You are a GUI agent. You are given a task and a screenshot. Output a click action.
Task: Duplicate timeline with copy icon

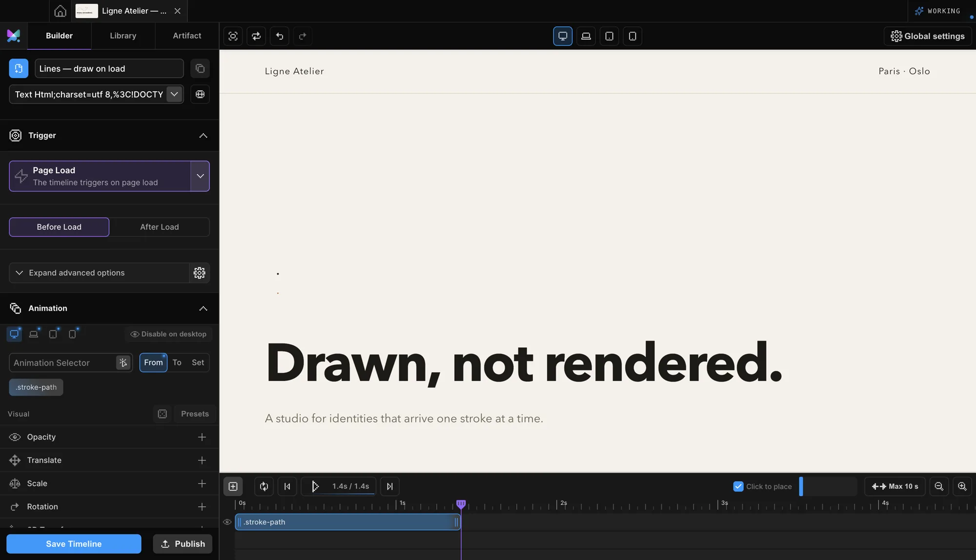pyautogui.click(x=200, y=68)
